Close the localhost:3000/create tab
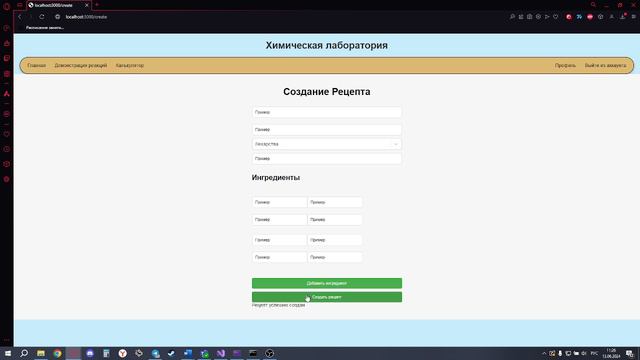The height and width of the screenshot is (360, 640). pos(87,5)
